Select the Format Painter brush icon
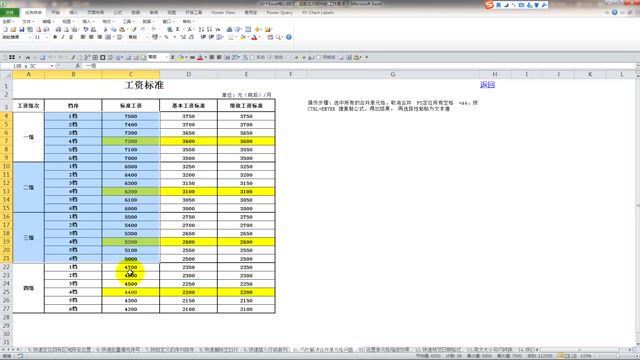Screen dimensions: 640x360 tap(133, 29)
